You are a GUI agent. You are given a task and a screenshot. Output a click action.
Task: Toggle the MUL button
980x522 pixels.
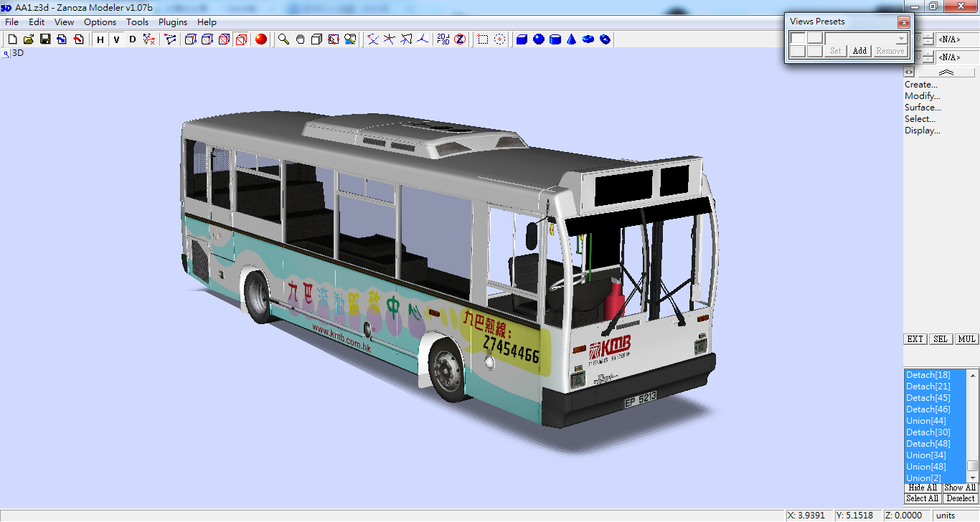click(x=966, y=339)
